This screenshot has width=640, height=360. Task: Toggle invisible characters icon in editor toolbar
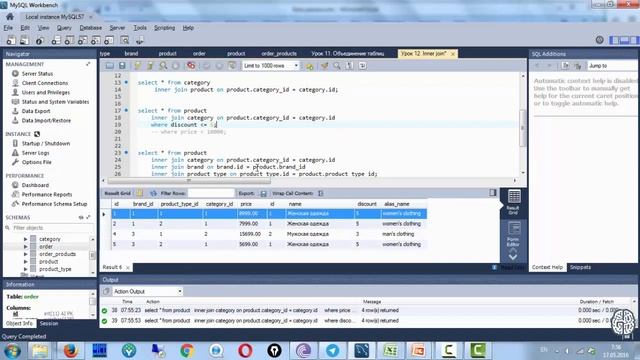pos(350,66)
